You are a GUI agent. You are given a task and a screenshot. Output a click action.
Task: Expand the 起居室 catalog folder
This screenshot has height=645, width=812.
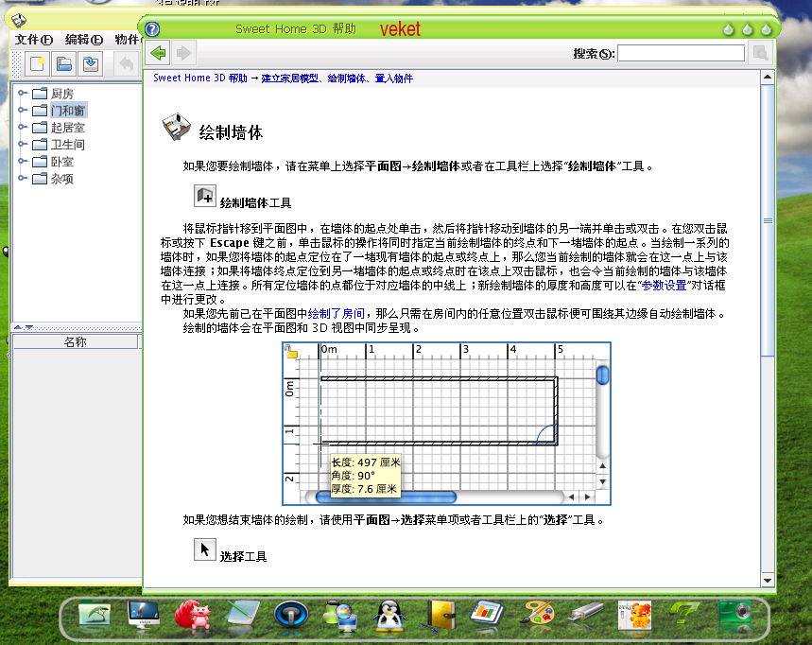point(22,128)
